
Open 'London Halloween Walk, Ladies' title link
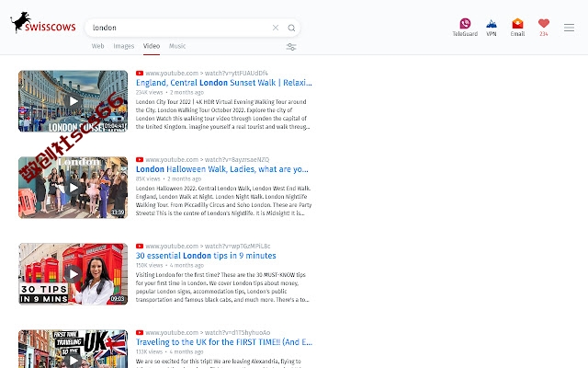click(222, 169)
